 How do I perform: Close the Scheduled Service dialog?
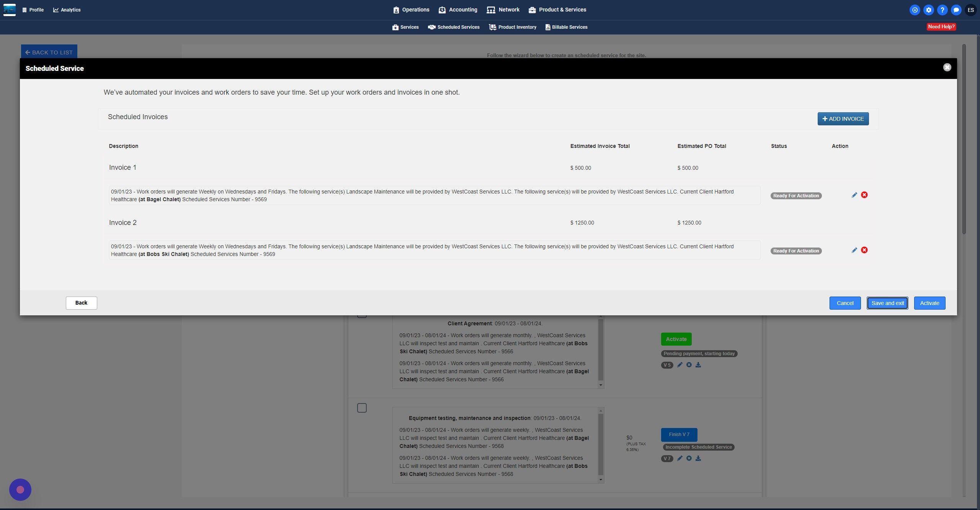[947, 67]
